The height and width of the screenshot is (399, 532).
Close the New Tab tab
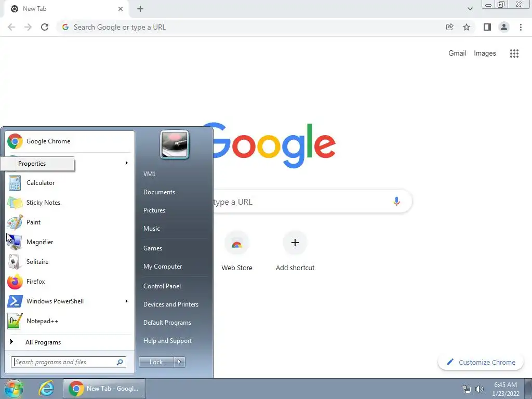tap(121, 9)
